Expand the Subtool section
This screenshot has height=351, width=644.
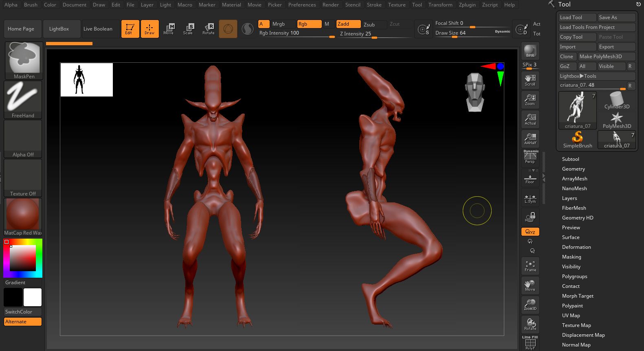(570, 159)
